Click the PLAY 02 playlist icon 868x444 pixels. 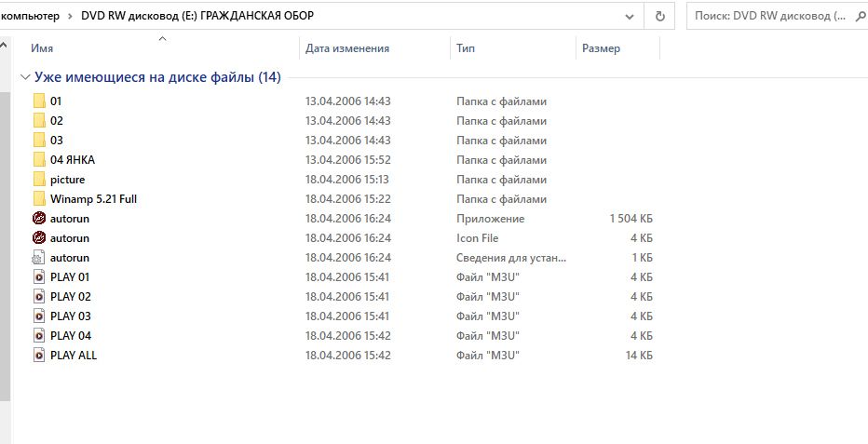(x=39, y=296)
